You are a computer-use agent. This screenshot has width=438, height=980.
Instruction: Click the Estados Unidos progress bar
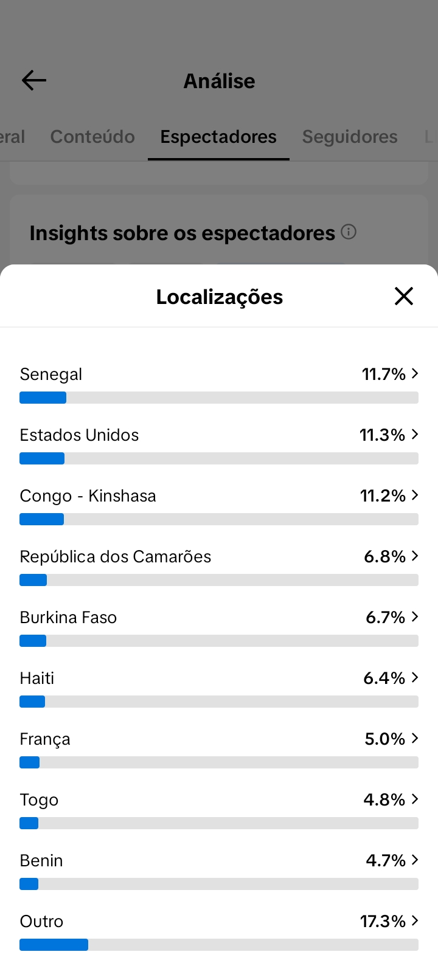pos(219,458)
